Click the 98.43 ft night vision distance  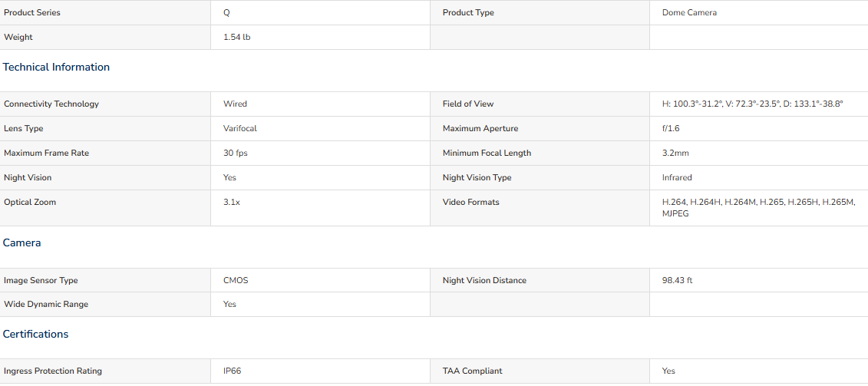[x=677, y=280]
